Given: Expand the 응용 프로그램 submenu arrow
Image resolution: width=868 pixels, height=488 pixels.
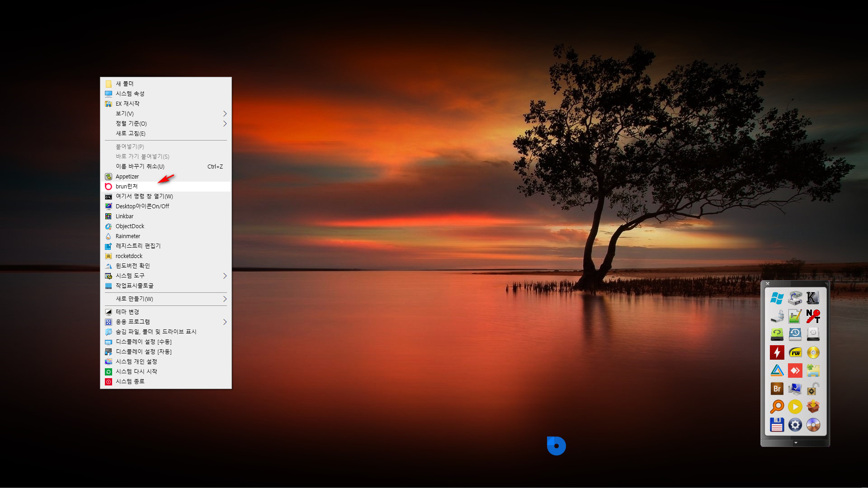Looking at the screenshot, I should tap(225, 322).
